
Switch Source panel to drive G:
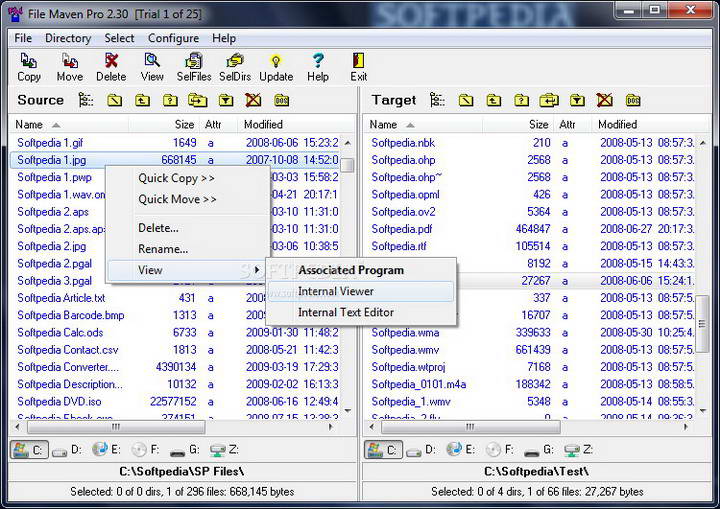click(x=185, y=450)
